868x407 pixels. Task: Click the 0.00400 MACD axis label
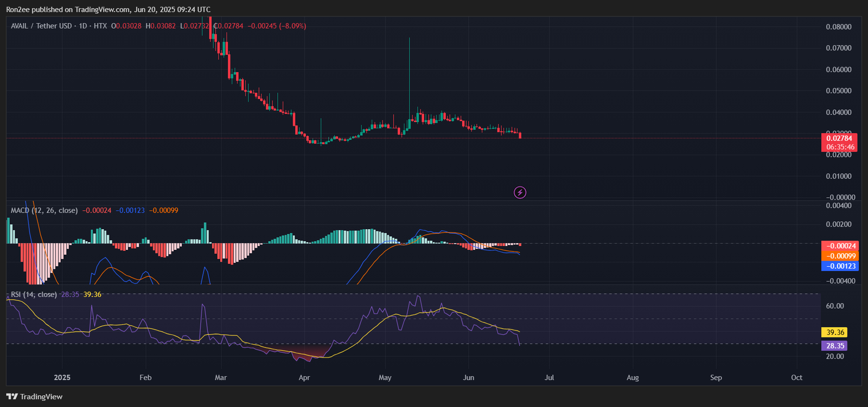pyautogui.click(x=839, y=205)
